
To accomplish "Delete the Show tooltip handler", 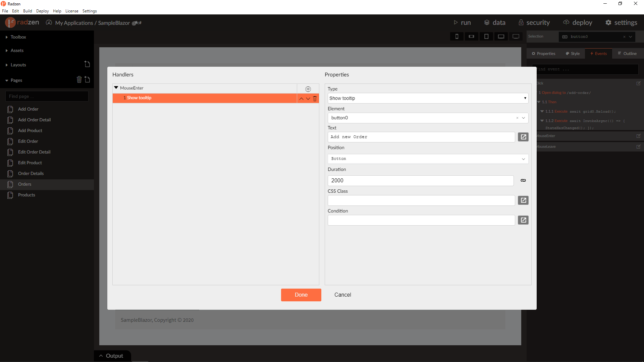I will coord(315,99).
